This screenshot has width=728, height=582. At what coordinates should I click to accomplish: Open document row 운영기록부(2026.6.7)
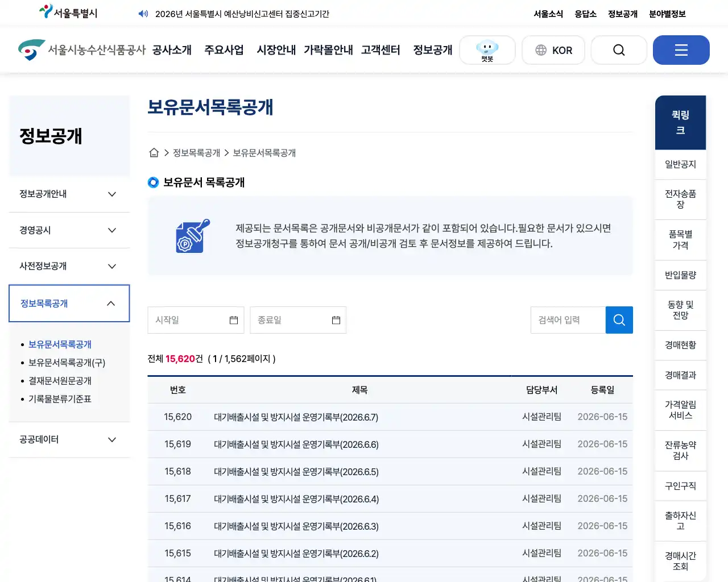click(x=296, y=417)
